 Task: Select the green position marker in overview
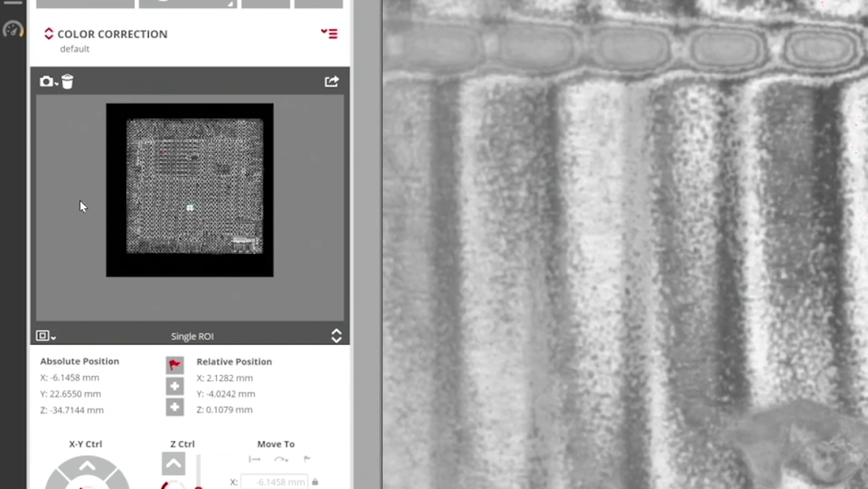(x=190, y=208)
